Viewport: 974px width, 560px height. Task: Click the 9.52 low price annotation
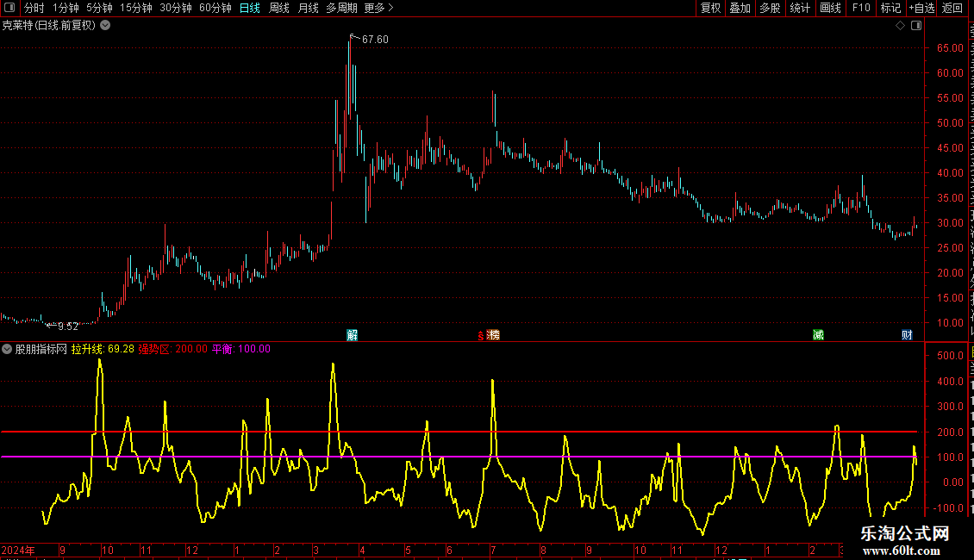pyautogui.click(x=68, y=327)
